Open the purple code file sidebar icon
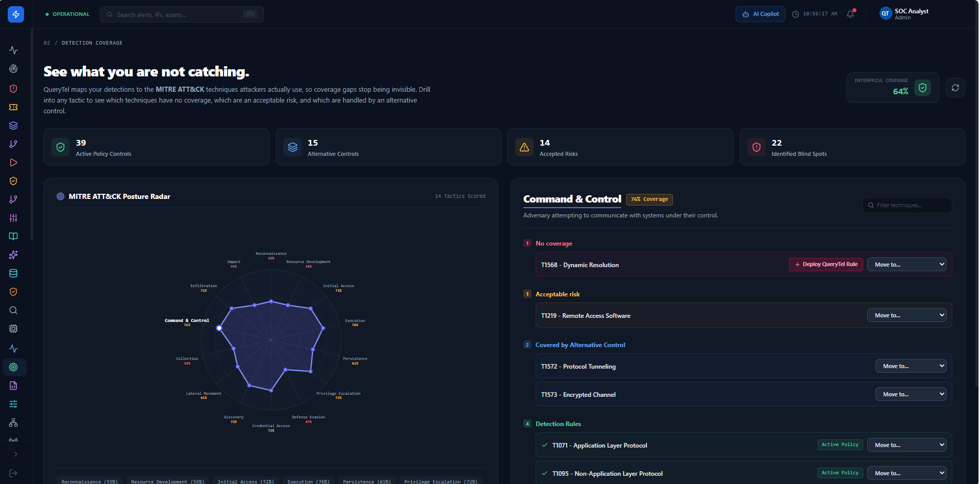 13,386
